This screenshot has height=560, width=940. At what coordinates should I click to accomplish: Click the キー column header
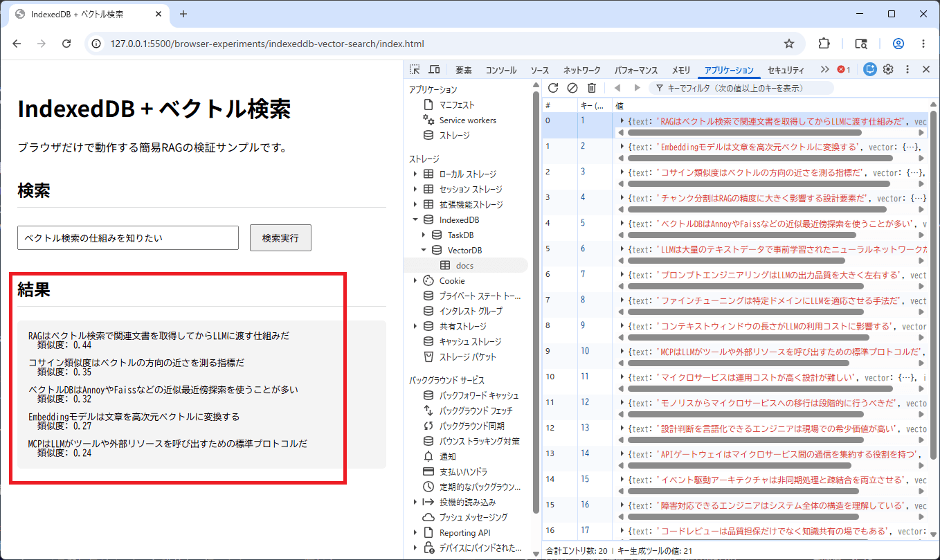(595, 105)
